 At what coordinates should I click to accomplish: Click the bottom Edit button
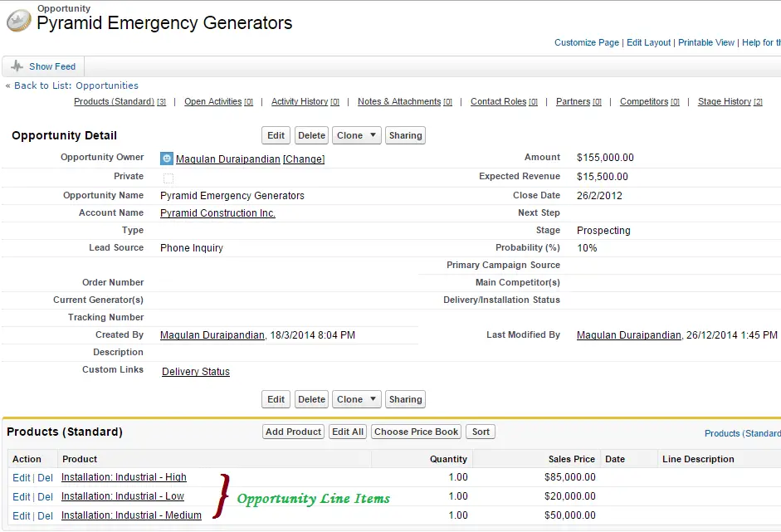click(x=276, y=399)
